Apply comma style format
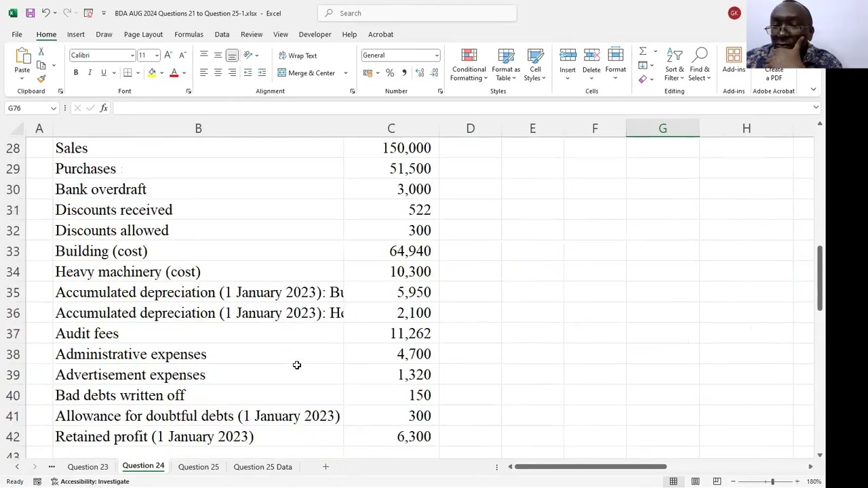 (404, 73)
